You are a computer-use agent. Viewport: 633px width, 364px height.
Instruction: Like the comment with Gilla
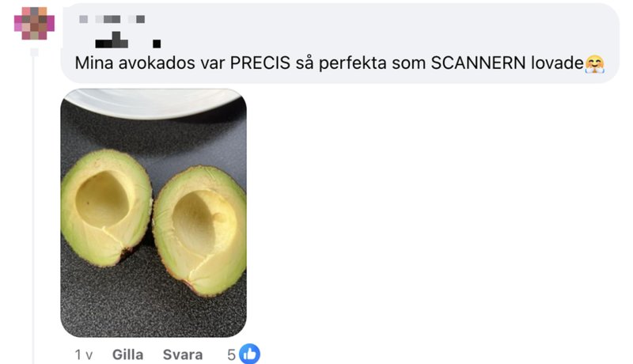click(127, 355)
